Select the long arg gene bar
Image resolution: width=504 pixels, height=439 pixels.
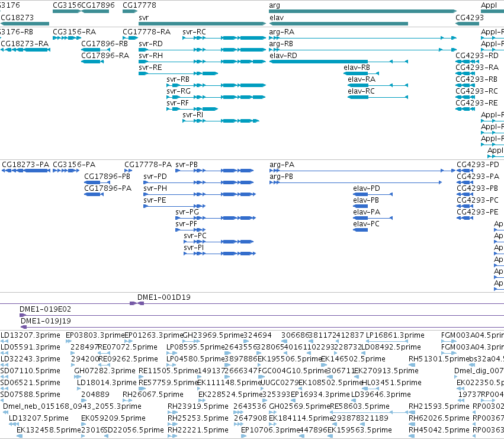point(363,11)
